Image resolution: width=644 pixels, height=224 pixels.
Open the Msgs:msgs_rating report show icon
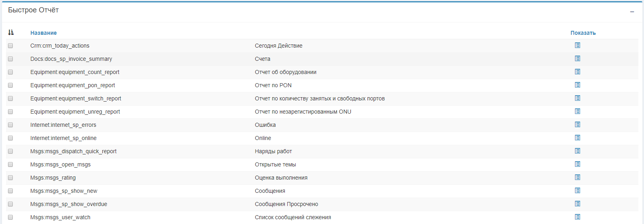coord(577,178)
